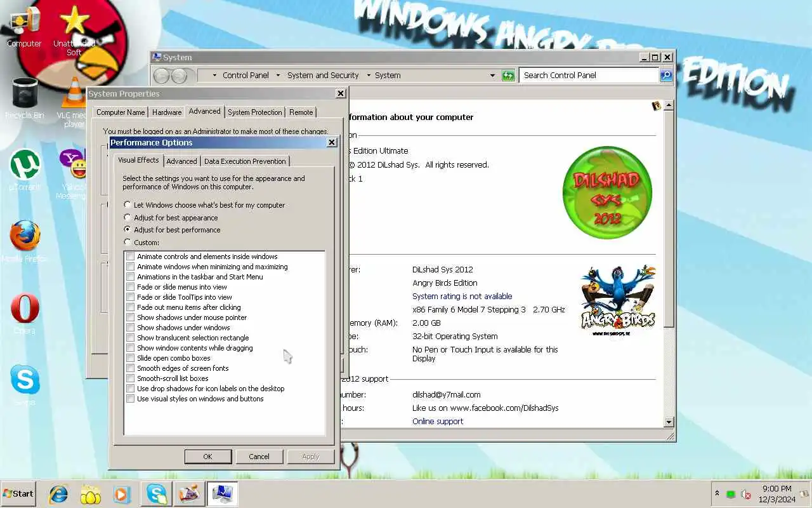
Task: Open System Protection tab in System Properties
Action: [254, 112]
